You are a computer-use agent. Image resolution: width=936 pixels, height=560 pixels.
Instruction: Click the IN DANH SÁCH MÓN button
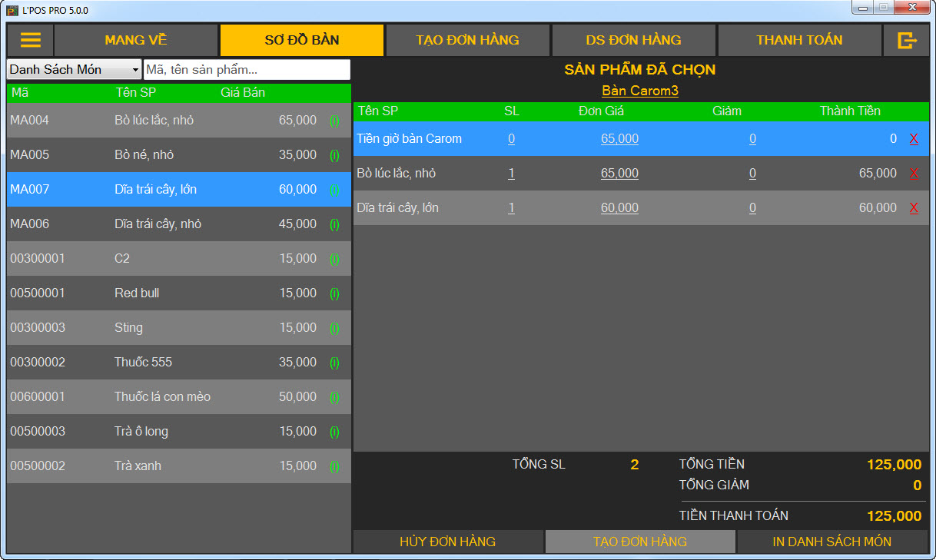pos(831,542)
